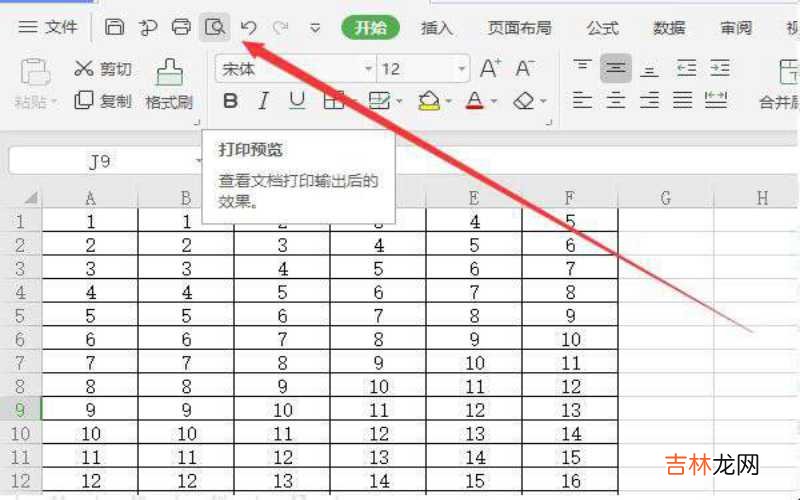
Task: Click the Draw Border pencil-grid icon
Action: coord(379,101)
